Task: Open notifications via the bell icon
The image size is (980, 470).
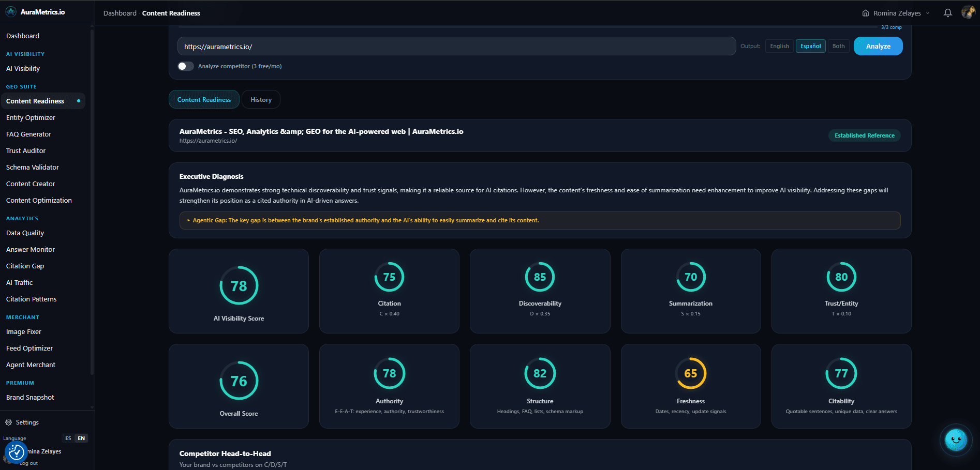Action: click(947, 12)
